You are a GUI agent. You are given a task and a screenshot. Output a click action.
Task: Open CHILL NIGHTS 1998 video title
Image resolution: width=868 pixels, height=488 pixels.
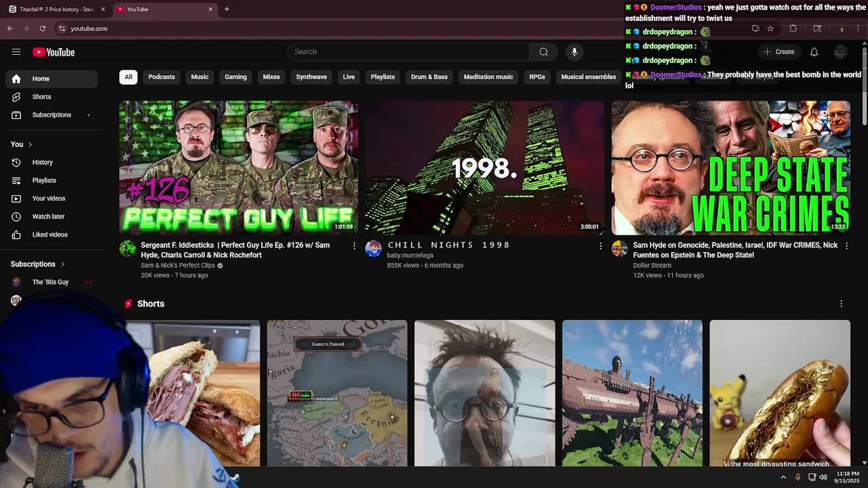click(448, 245)
